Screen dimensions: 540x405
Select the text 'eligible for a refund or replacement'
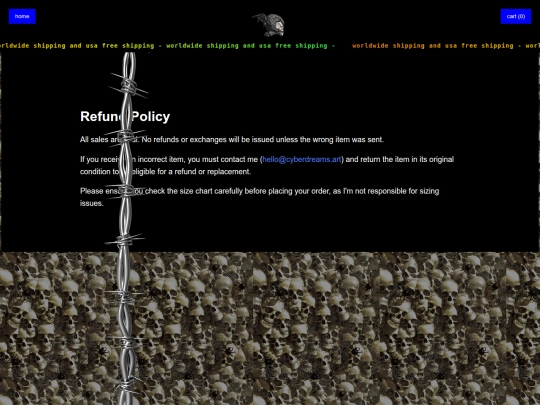point(191,172)
